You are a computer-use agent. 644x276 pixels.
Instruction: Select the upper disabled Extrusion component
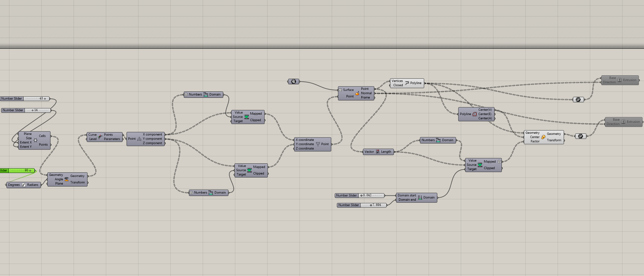point(620,80)
